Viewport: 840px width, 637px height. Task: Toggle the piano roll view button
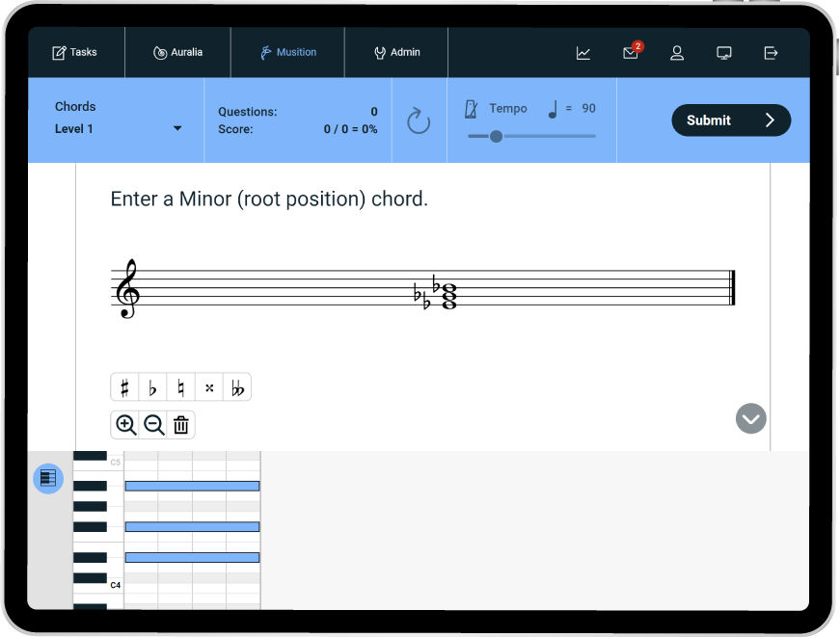coord(48,478)
